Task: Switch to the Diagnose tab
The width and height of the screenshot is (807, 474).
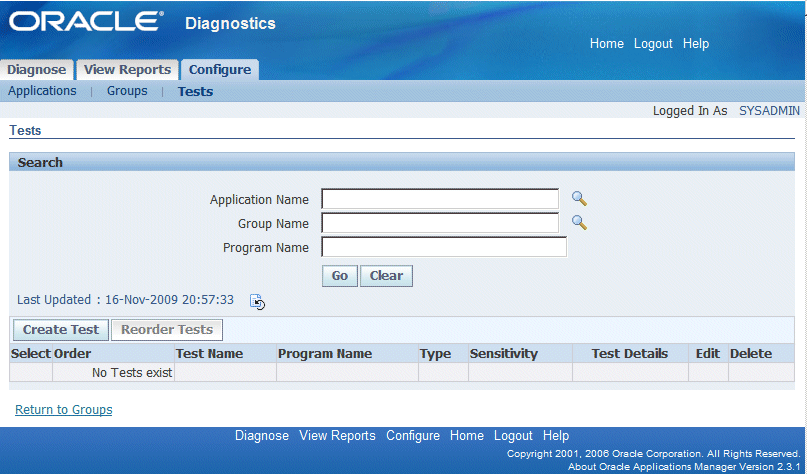Action: coord(37,69)
